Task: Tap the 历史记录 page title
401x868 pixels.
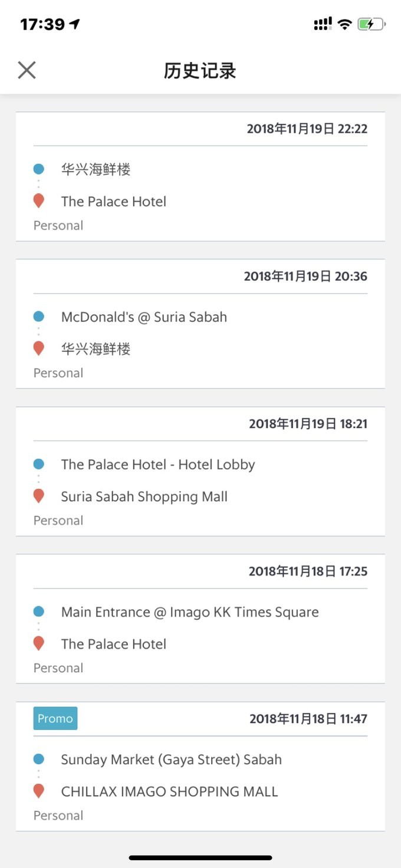Action: coord(200,71)
